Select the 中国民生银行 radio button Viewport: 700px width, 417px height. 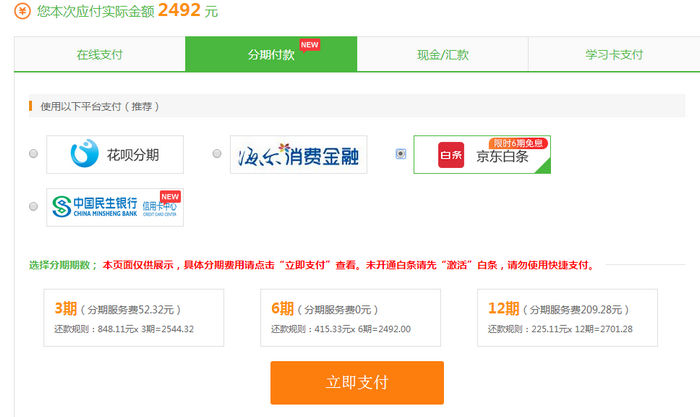coord(34,206)
